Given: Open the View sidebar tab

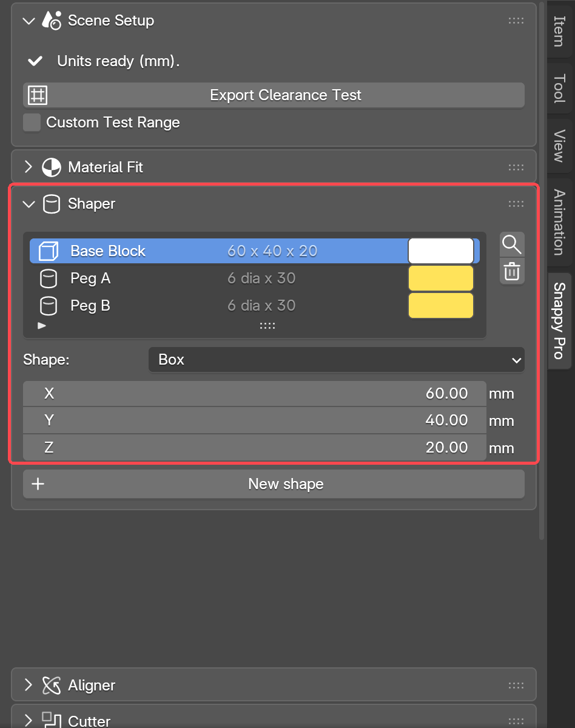Looking at the screenshot, I should tap(559, 146).
